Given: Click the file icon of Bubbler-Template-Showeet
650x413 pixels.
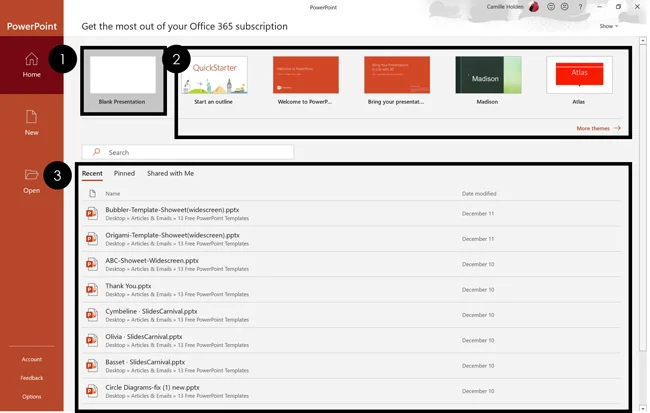Looking at the screenshot, I should click(92, 214).
